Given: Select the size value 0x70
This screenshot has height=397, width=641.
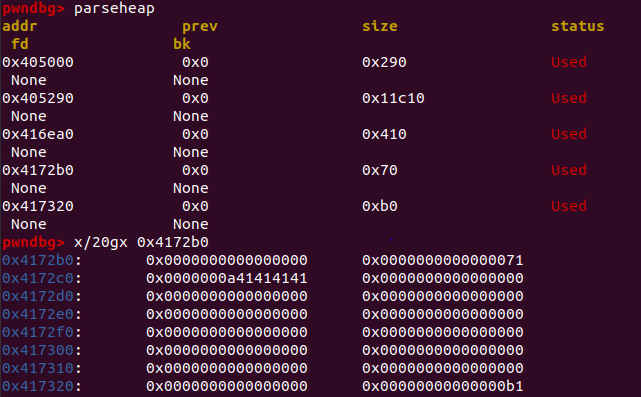Looking at the screenshot, I should click(380, 170).
